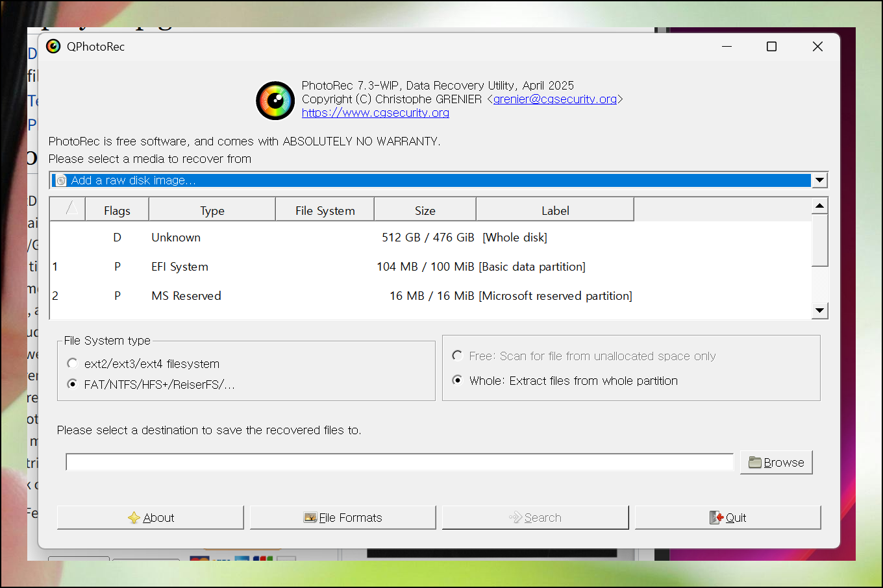Sort by the Label column header

point(555,210)
